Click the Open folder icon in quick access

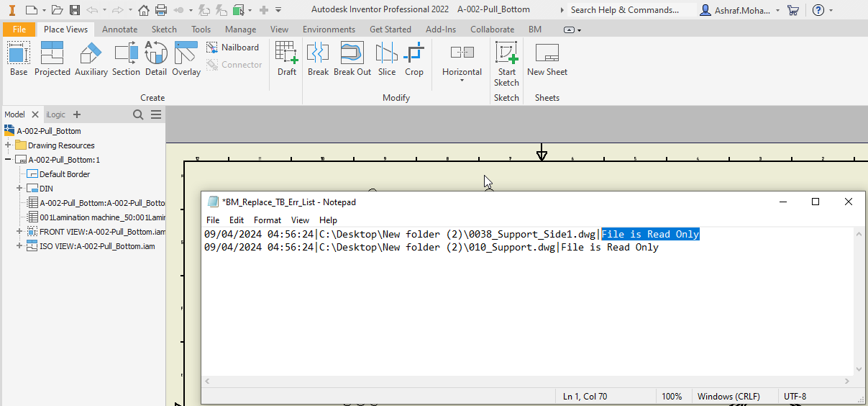click(x=58, y=10)
